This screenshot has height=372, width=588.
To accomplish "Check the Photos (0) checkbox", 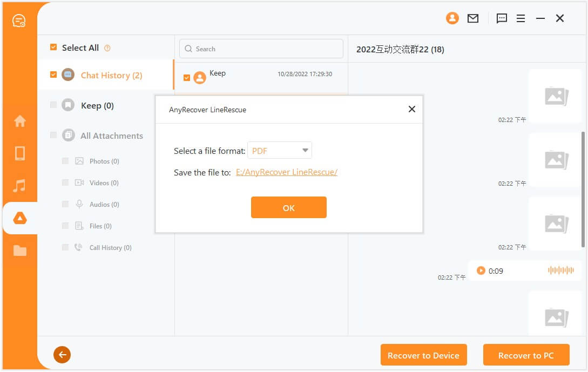I will pyautogui.click(x=65, y=161).
